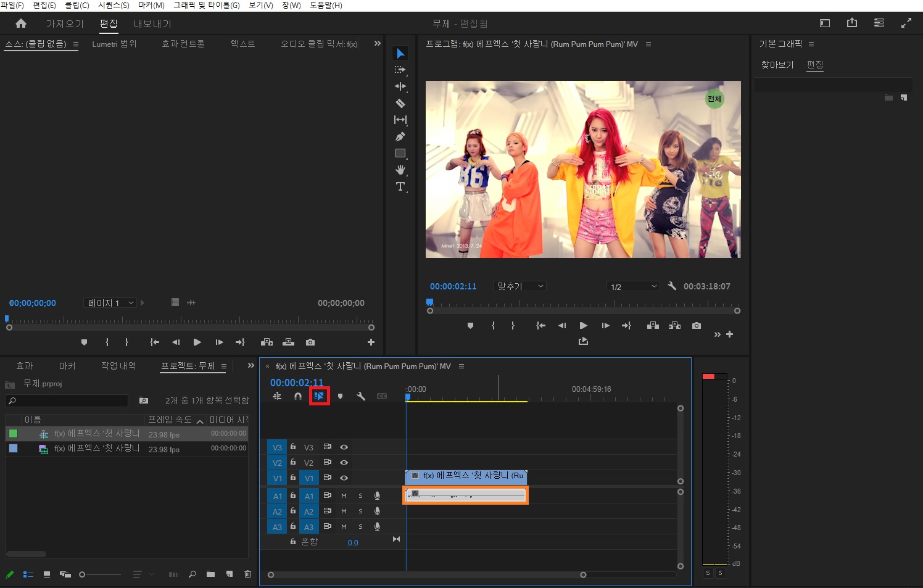Click Insert button in Source monitor
This screenshot has height=588, width=923.
tap(267, 342)
